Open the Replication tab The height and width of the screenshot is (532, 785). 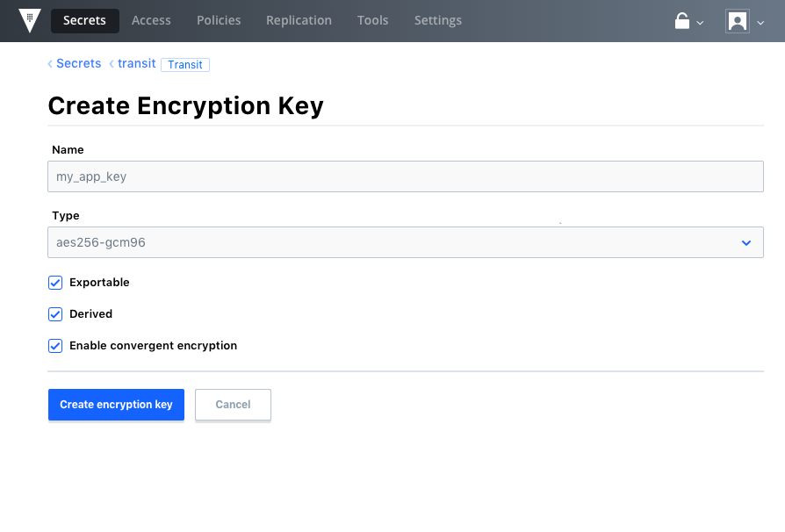(x=299, y=20)
